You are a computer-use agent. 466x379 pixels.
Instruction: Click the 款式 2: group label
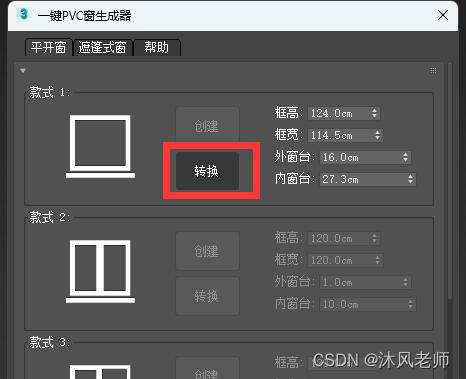coord(50,217)
